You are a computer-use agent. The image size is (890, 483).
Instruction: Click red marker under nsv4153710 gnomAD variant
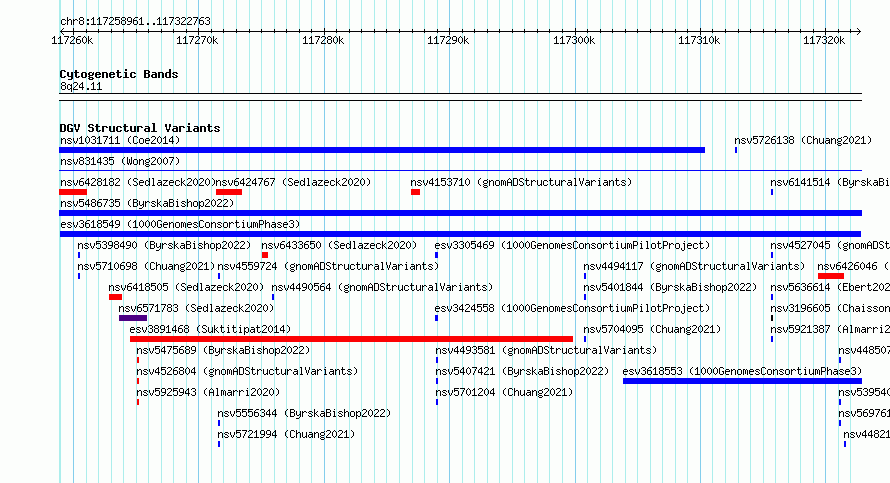(415, 192)
